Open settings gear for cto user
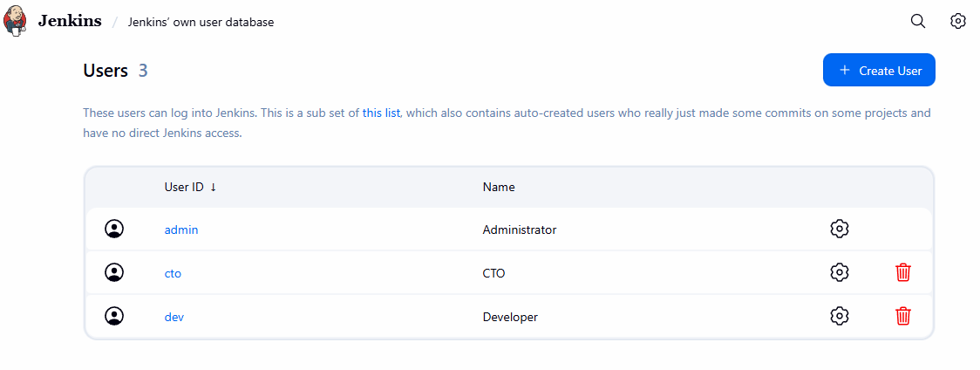 coord(839,272)
